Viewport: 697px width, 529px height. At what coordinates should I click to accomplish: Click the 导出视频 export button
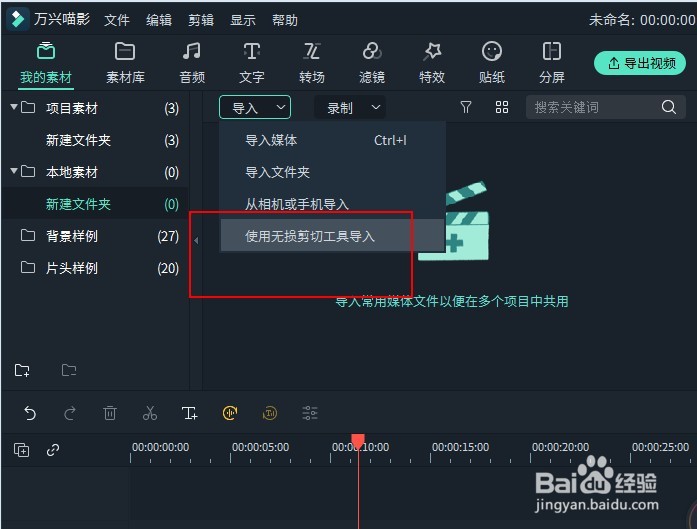[640, 63]
